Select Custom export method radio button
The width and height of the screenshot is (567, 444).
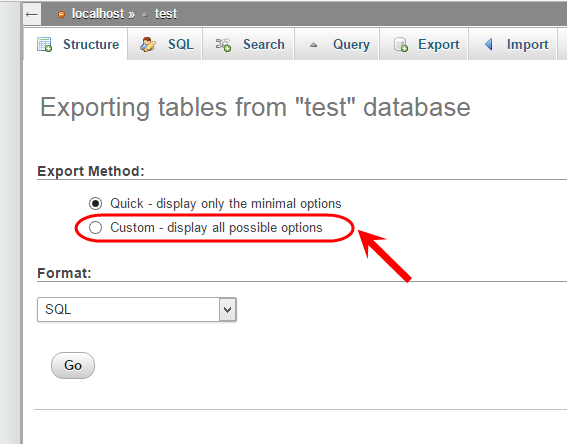(x=95, y=227)
